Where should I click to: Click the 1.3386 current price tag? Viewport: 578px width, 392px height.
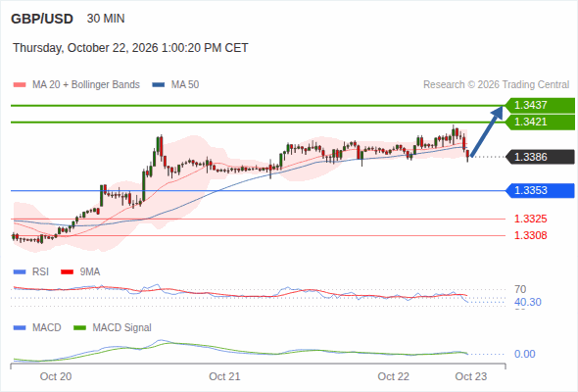(540, 157)
